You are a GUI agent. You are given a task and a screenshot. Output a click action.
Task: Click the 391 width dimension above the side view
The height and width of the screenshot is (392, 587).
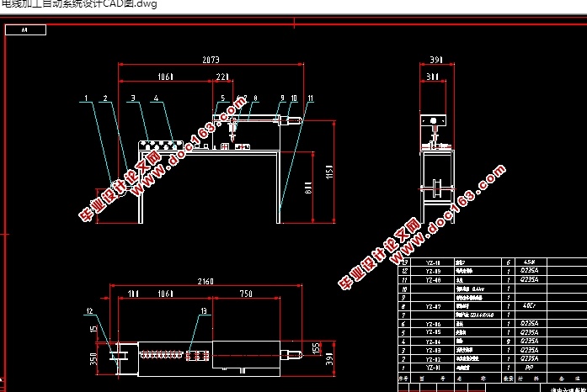[x=436, y=60]
